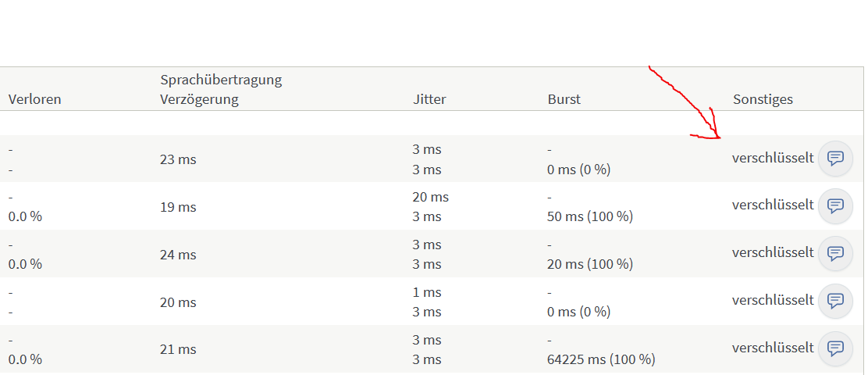Sort by the Verloren column header
868x375 pixels.
click(x=34, y=99)
